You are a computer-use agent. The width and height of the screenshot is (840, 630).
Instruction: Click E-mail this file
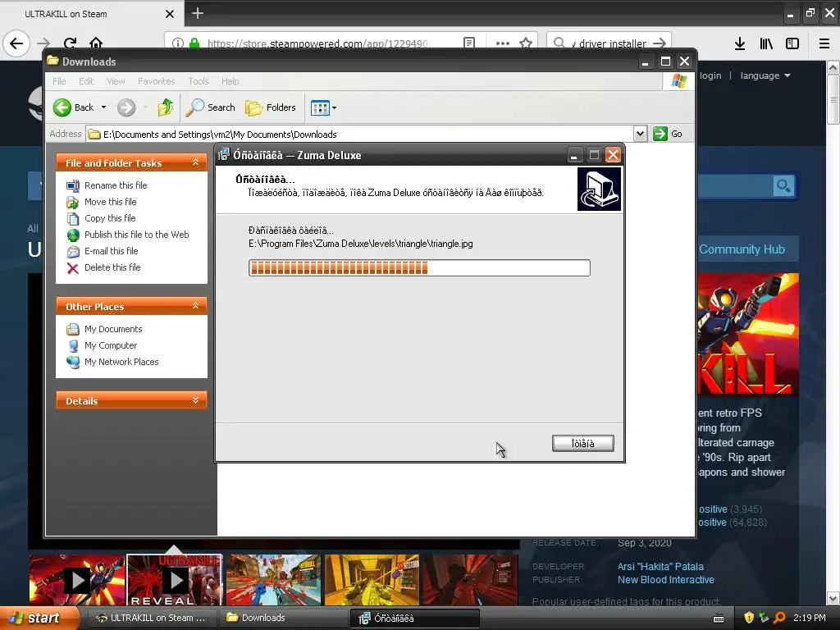[112, 251]
